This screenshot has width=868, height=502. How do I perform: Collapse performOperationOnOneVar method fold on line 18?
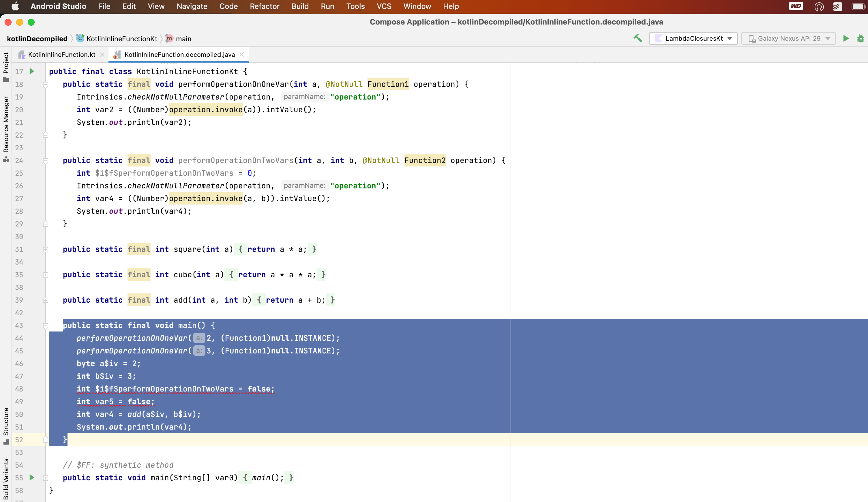(46, 85)
